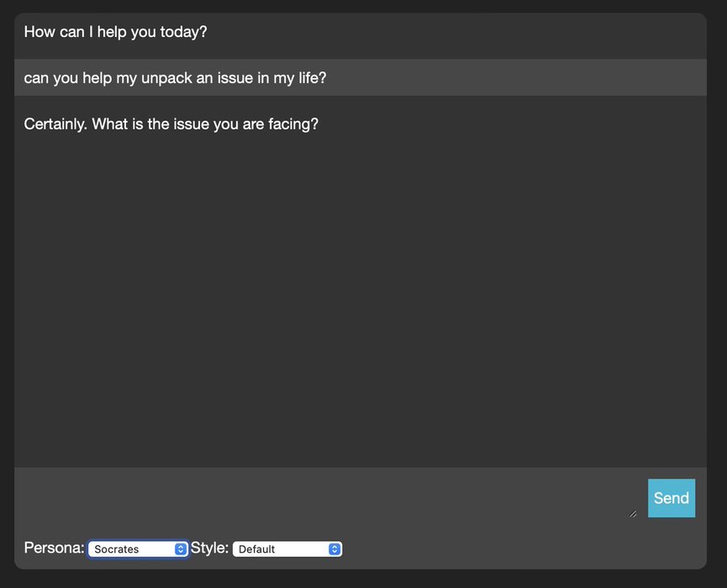The width and height of the screenshot is (727, 588).
Task: Click the Send button
Action: tap(671, 498)
